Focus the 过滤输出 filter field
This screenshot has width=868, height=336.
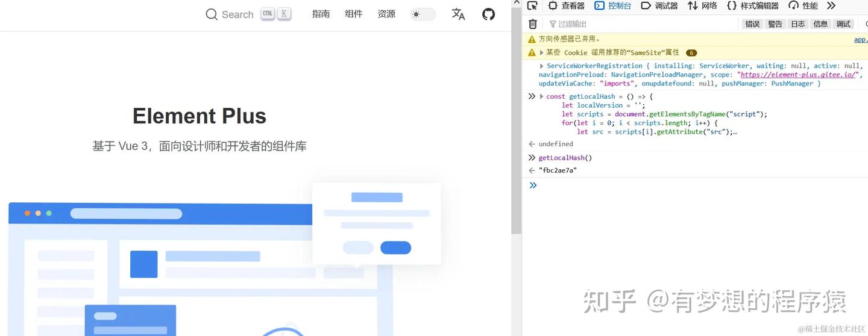[x=642, y=24]
